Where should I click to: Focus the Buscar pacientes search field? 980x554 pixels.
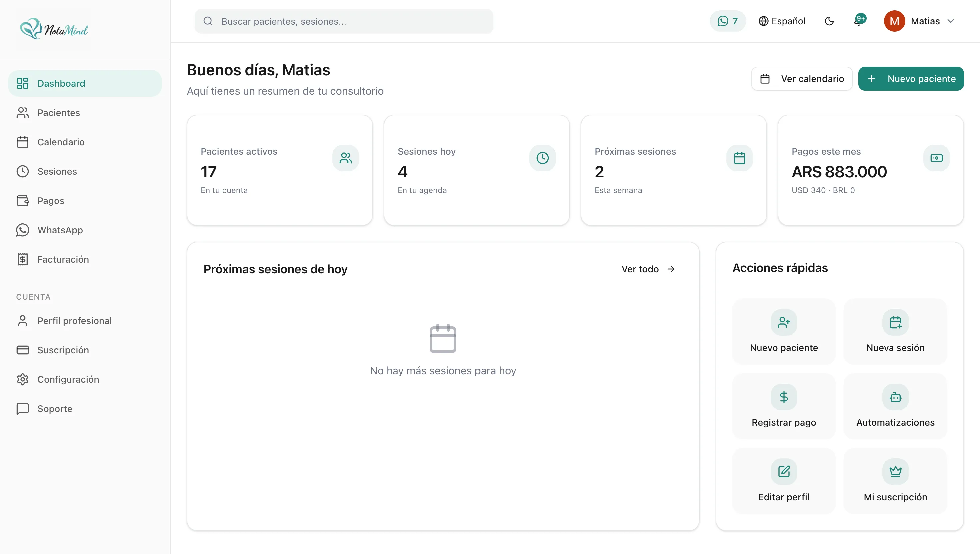pos(344,21)
